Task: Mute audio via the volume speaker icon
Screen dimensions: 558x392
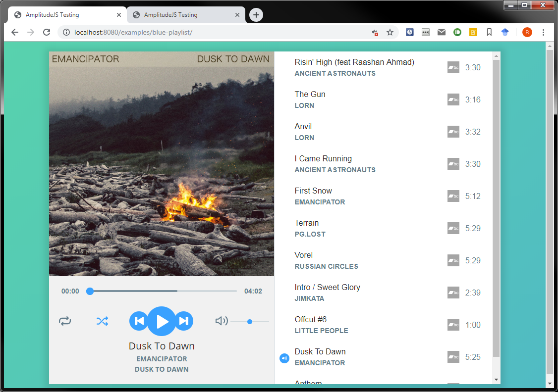Action: click(x=222, y=321)
